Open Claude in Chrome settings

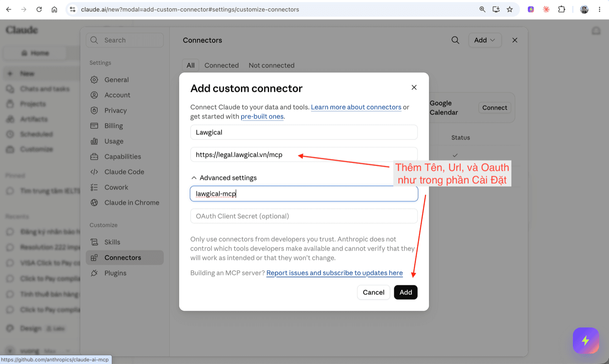(125, 203)
